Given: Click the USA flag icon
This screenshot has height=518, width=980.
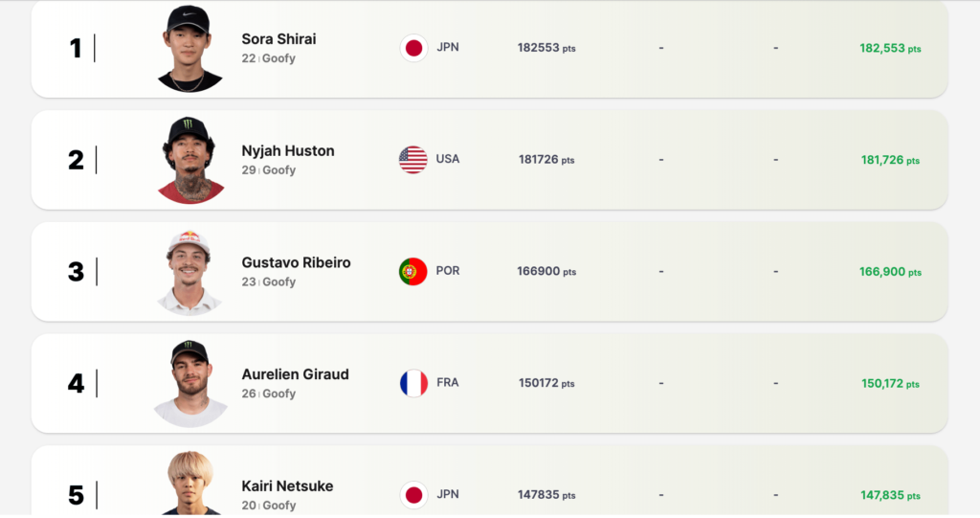Looking at the screenshot, I should click(413, 160).
